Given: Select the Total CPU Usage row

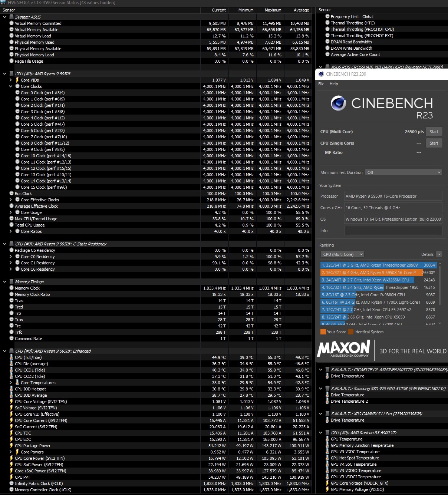Looking at the screenshot, I should (156, 225).
